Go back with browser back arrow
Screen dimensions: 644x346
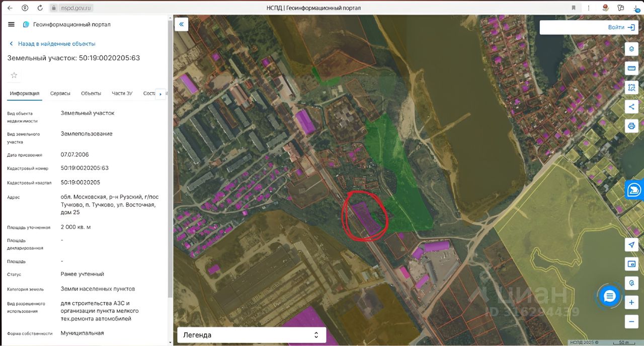(10, 8)
